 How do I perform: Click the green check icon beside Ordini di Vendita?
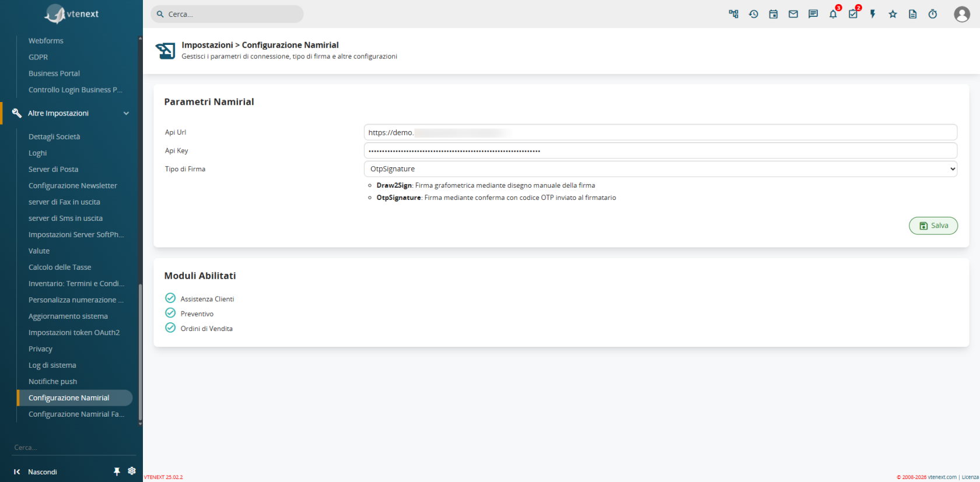point(170,328)
